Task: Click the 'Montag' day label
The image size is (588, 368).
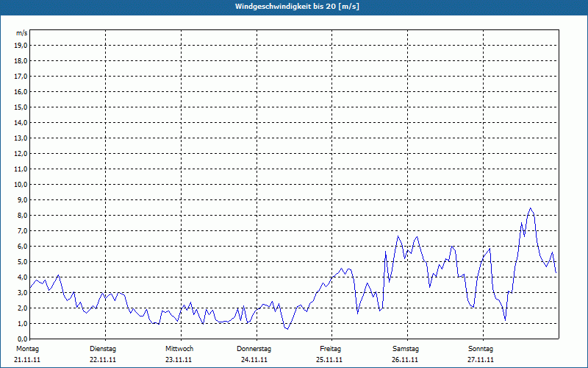Action: coord(27,349)
